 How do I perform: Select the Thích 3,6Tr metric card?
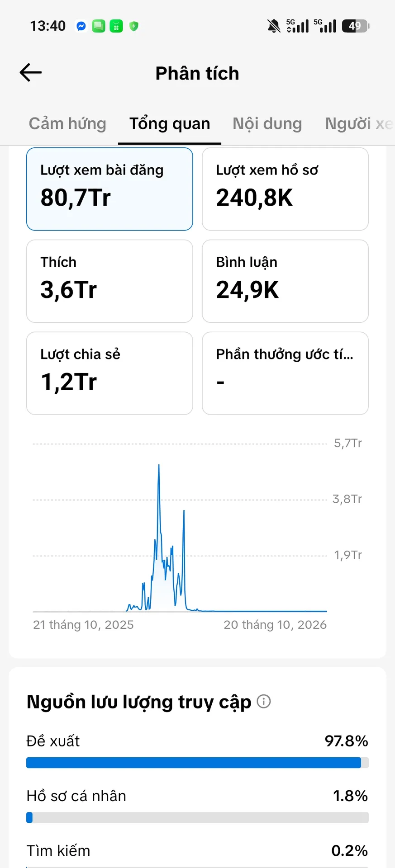[x=109, y=281]
